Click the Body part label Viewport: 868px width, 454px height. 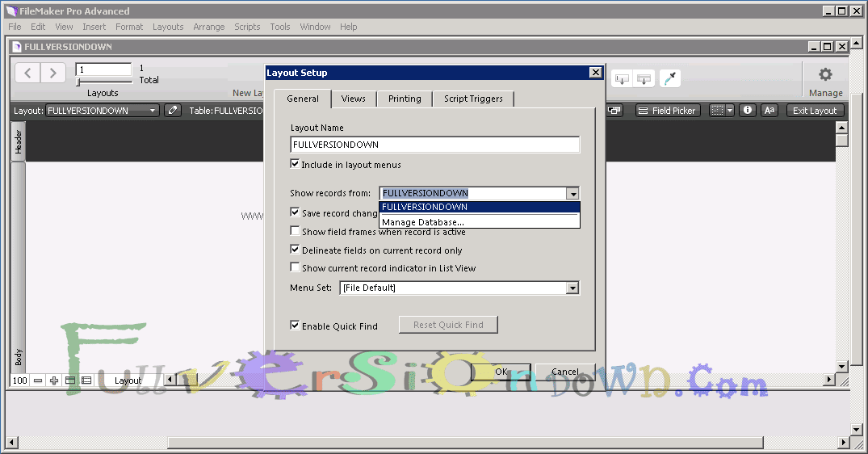[x=19, y=357]
